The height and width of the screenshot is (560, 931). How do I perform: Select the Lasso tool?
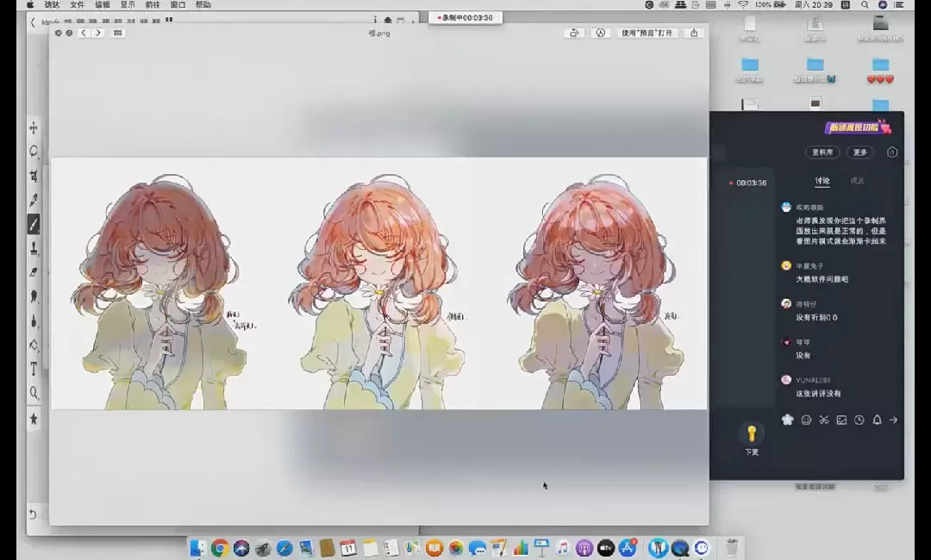[x=34, y=152]
